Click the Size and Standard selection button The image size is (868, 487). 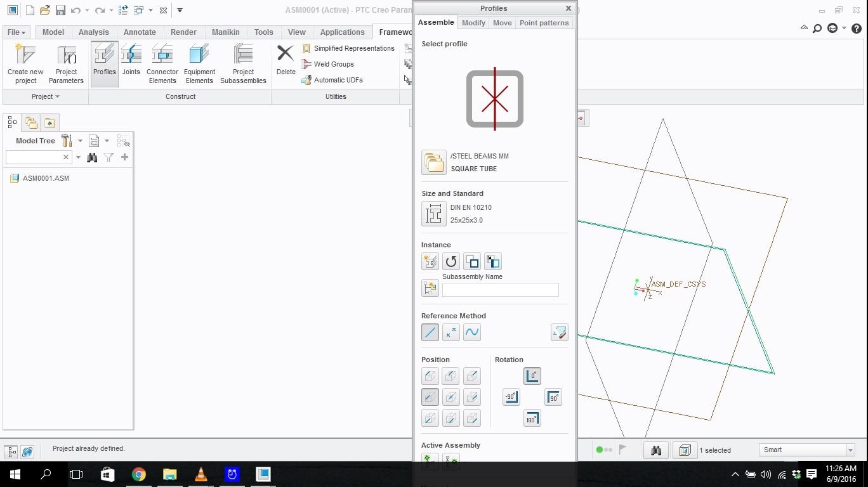(434, 214)
